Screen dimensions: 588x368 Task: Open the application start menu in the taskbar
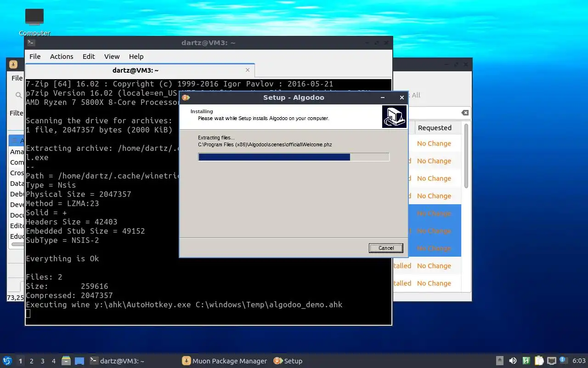tap(7, 361)
